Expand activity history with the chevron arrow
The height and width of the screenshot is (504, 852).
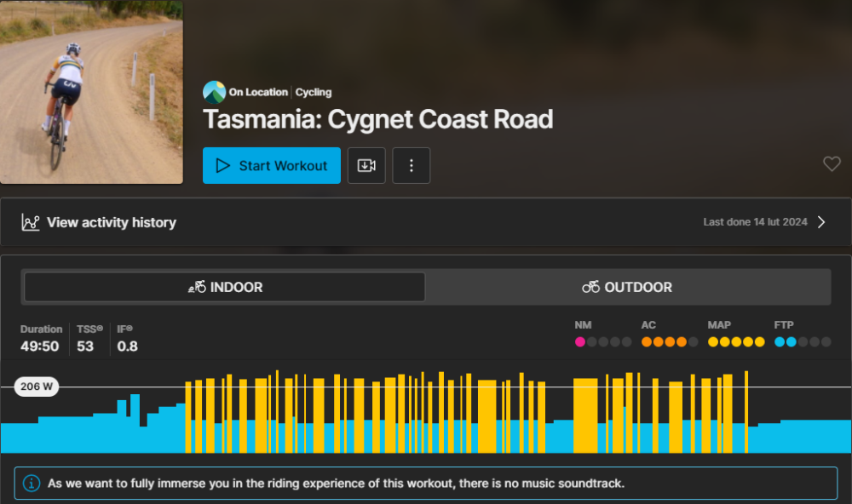coord(821,222)
